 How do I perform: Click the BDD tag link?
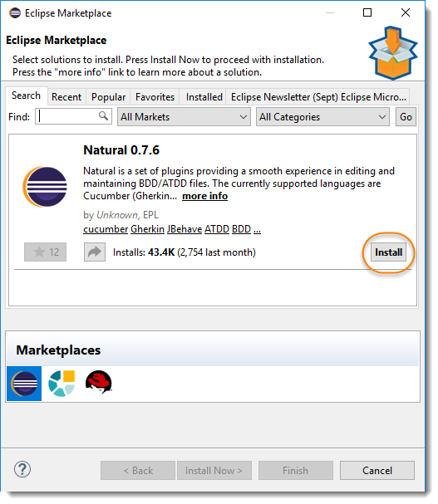241,229
